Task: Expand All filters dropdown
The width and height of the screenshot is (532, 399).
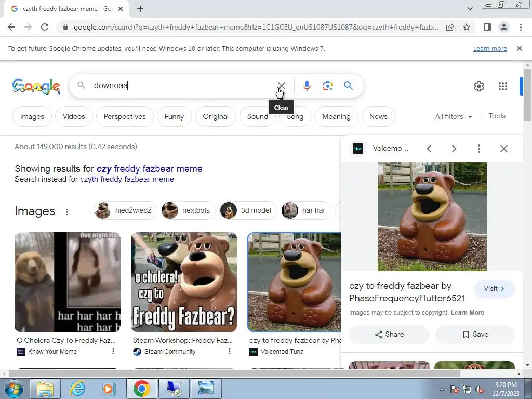Action: [x=453, y=117]
